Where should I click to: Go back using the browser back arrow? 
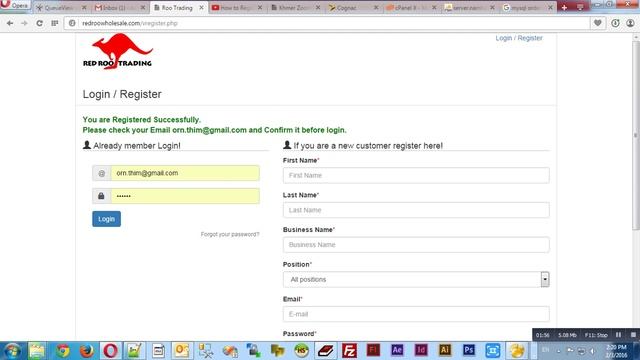tap(10, 23)
